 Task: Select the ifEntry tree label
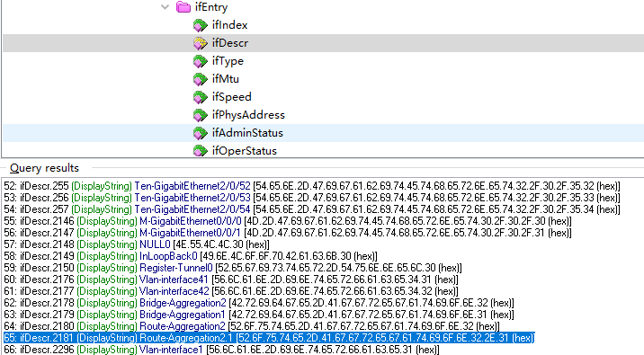coord(211,7)
